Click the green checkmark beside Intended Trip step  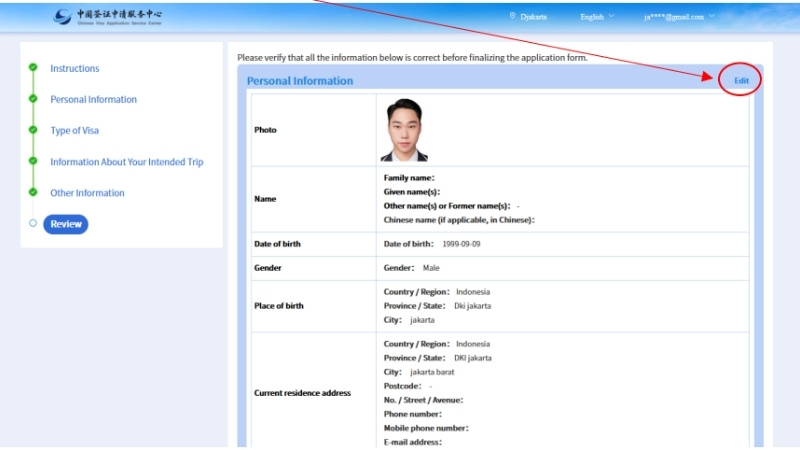point(33,161)
